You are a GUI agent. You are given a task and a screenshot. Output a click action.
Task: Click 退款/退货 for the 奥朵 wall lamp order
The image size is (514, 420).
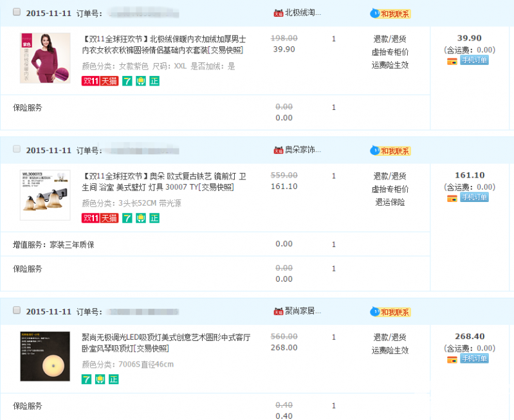(390, 176)
